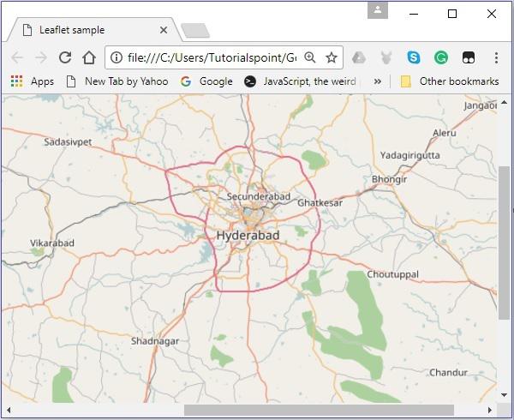
Task: Minimize the Chrome window
Action: 414,14
